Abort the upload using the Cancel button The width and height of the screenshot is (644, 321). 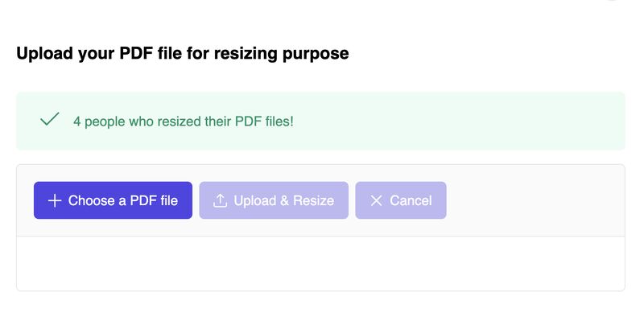(401, 200)
